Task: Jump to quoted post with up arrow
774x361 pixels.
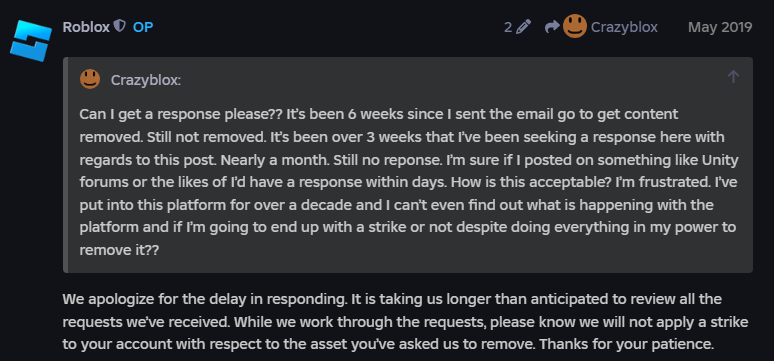Action: (x=733, y=76)
